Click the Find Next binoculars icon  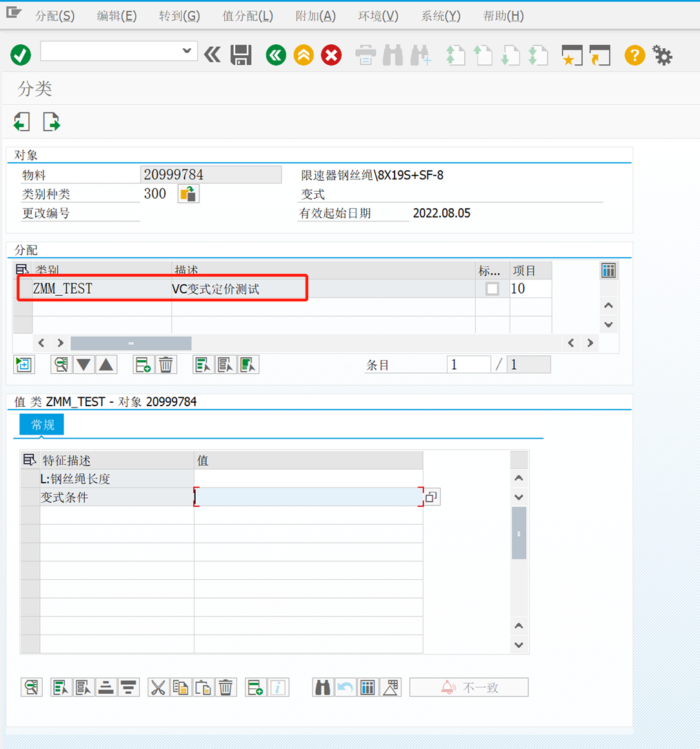coord(421,55)
